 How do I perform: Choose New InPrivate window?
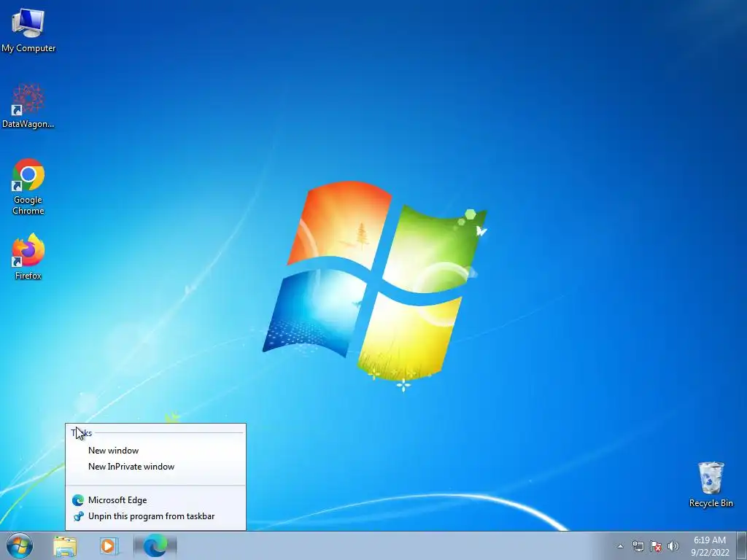pos(155,467)
